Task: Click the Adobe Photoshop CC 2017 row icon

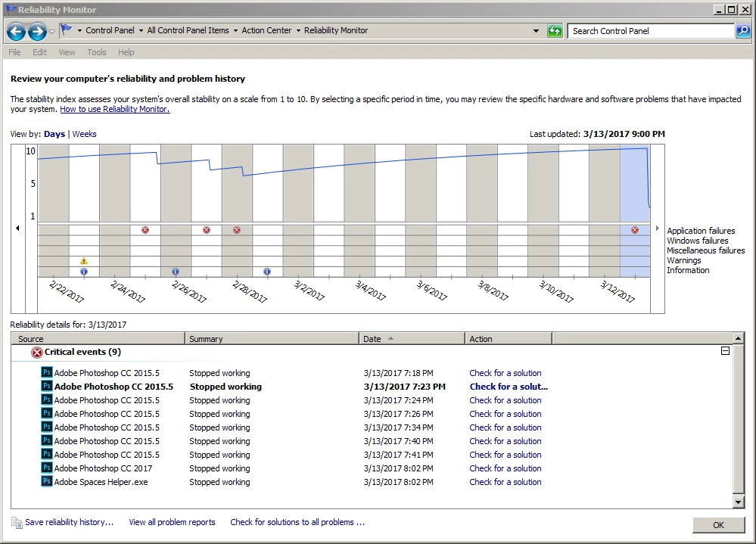Action: (x=47, y=468)
